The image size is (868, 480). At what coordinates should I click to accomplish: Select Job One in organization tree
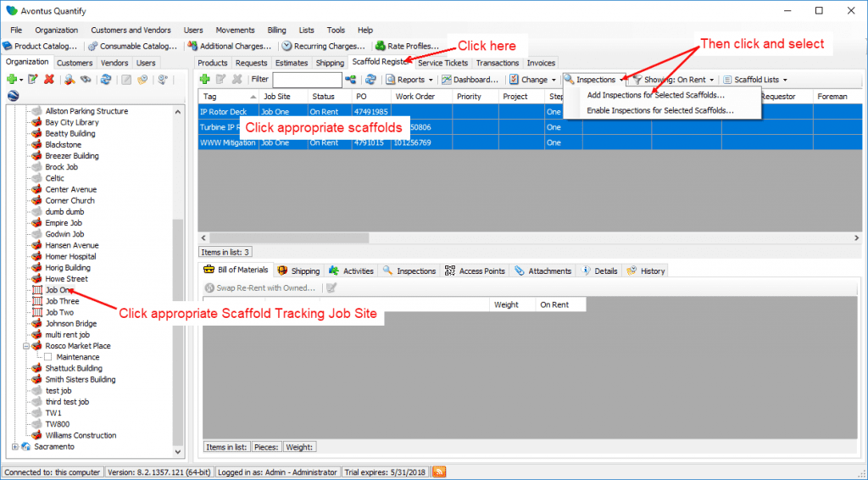coord(58,290)
